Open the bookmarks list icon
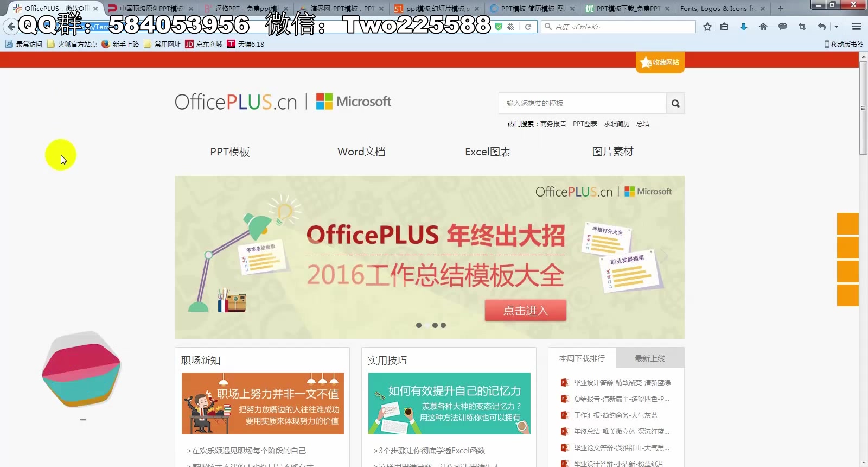 click(x=724, y=27)
